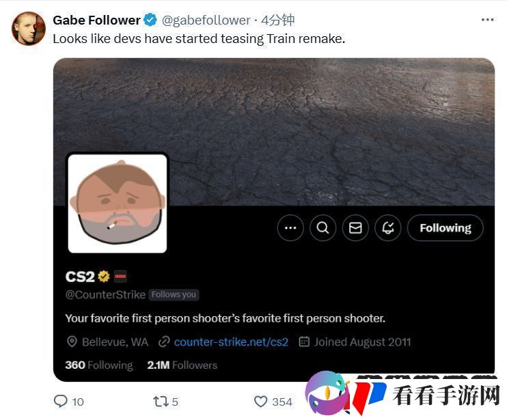Open the CS2 profile avatar image
The width and height of the screenshot is (507, 420).
(x=118, y=204)
